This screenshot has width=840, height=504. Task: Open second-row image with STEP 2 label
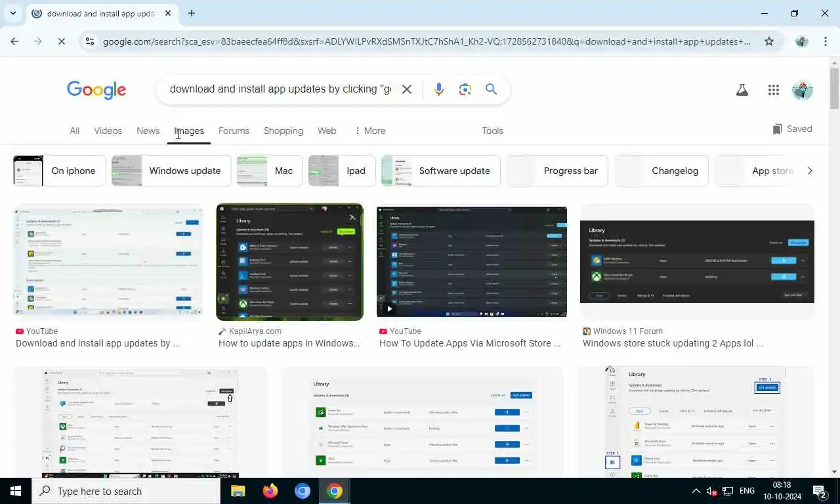(695, 422)
